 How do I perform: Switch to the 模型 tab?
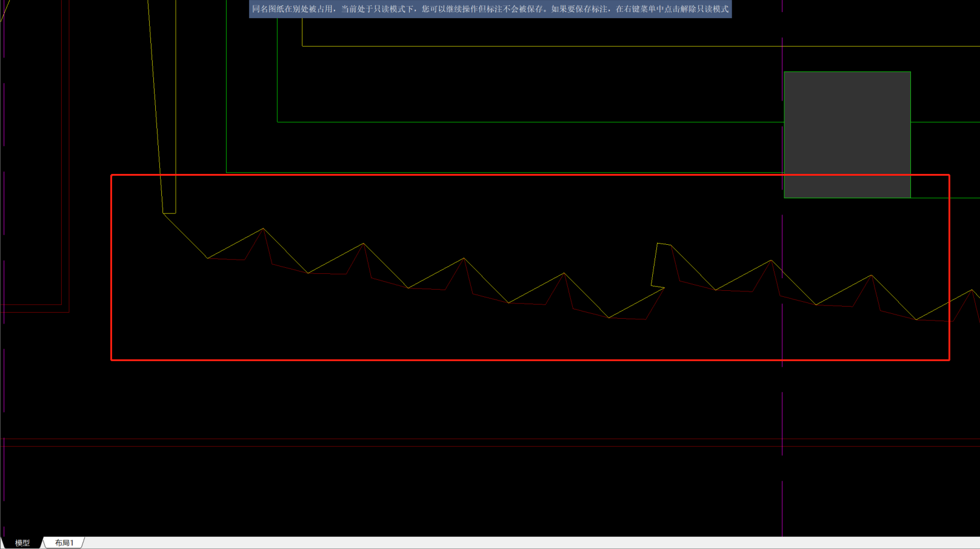(22, 543)
